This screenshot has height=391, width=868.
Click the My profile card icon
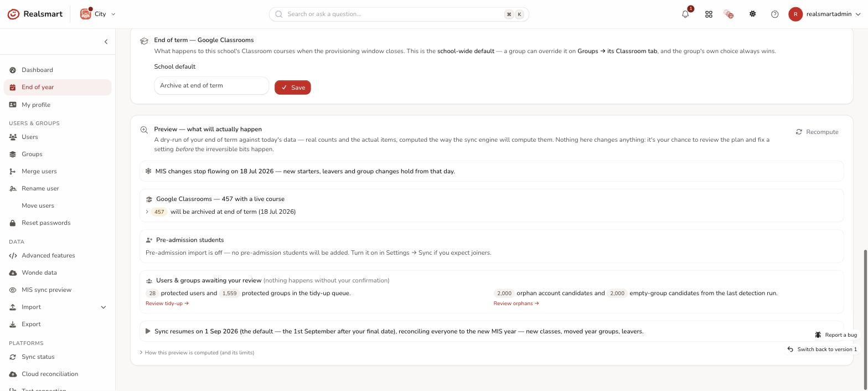(x=13, y=105)
